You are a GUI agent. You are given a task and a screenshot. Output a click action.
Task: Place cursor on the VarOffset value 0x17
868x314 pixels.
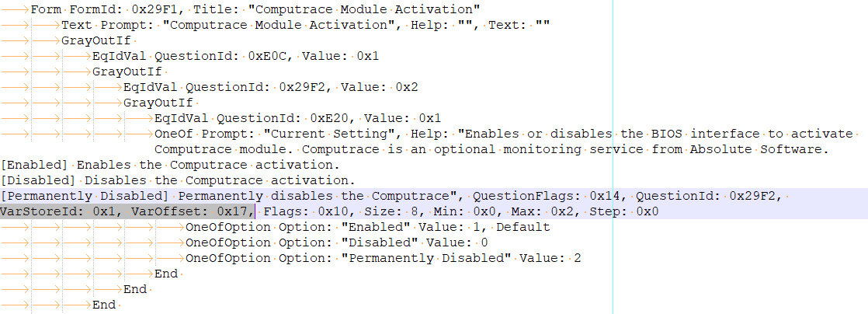point(232,211)
